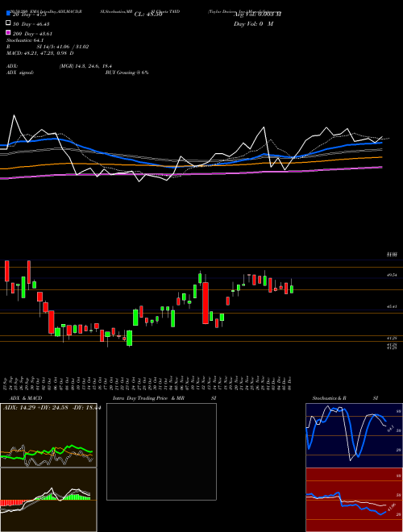Open the empty intraday trading price panel
This screenshot has width=403, height=532.
click(x=161, y=451)
